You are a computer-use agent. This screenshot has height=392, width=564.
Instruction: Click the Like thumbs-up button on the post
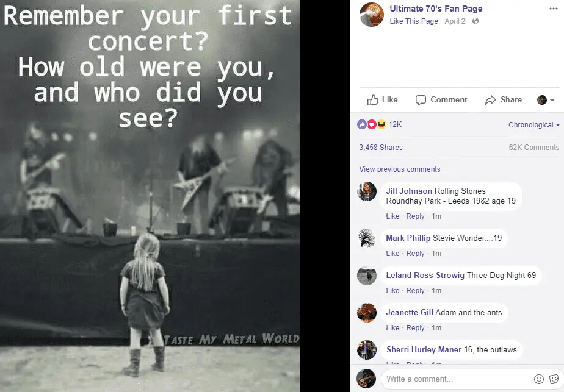point(382,100)
